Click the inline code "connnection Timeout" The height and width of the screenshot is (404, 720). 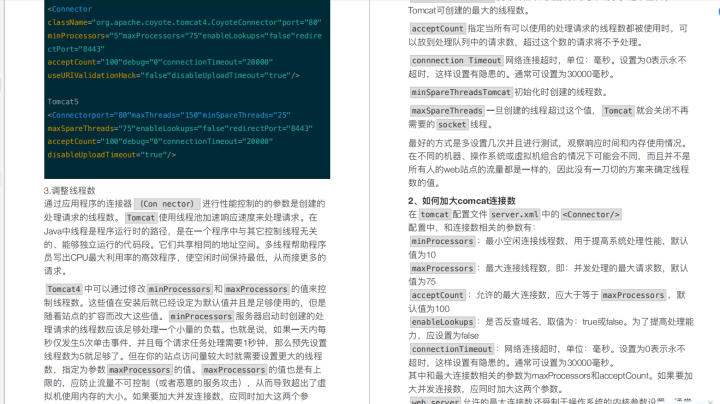[456, 61]
